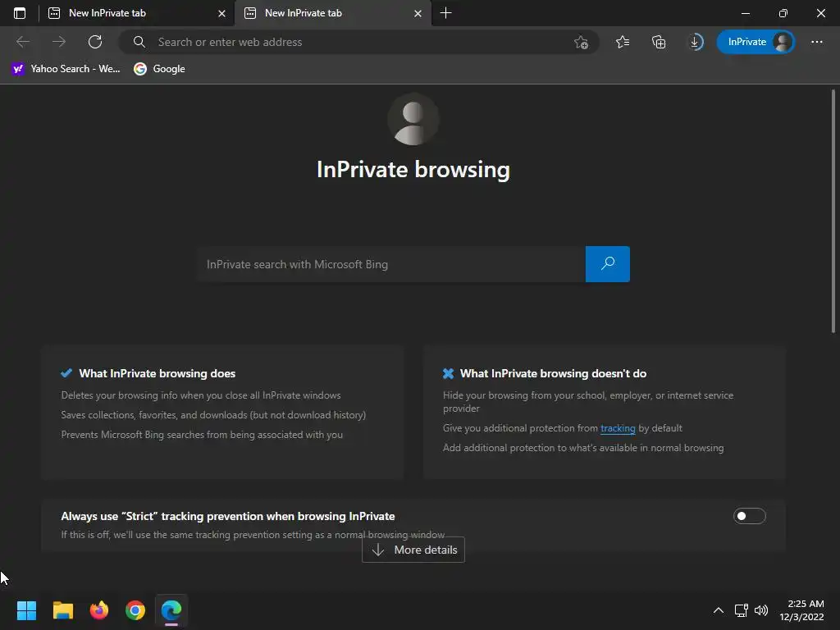Switch to the first New InPrivate tab
Viewport: 840px width, 630px height.
coord(137,13)
